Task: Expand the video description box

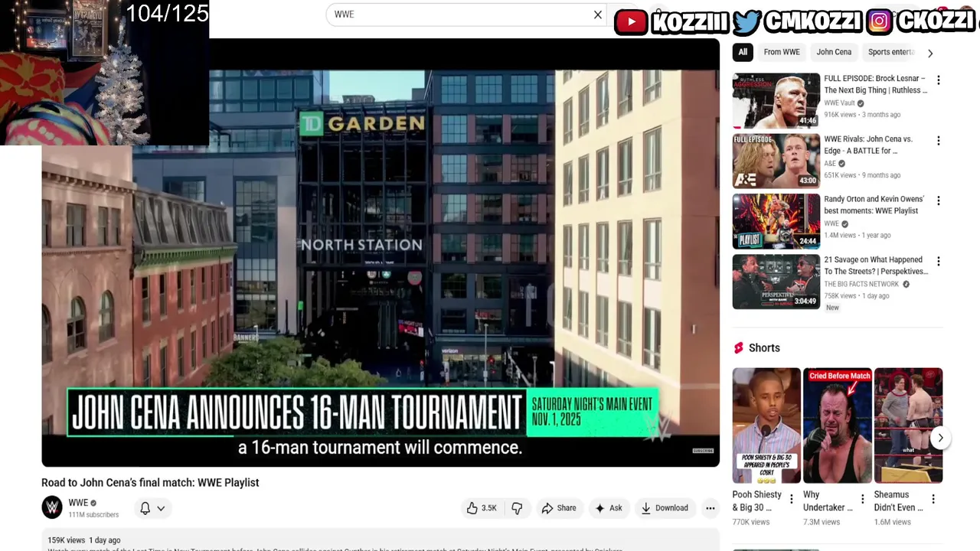Action: [381, 540]
